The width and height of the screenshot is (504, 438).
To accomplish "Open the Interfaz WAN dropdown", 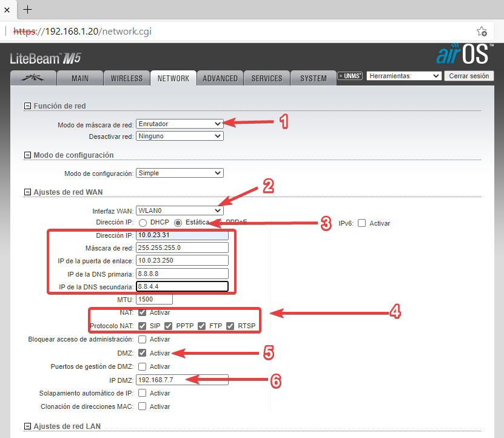I will [x=180, y=211].
